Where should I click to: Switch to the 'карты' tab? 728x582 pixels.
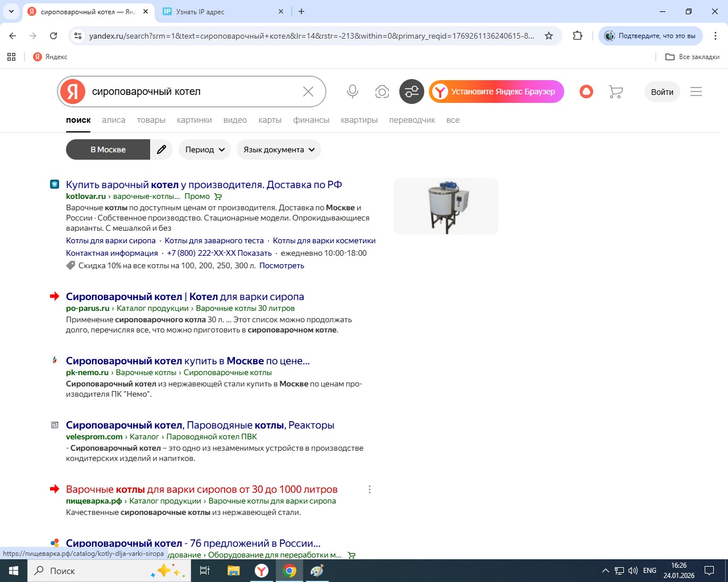[x=270, y=120]
